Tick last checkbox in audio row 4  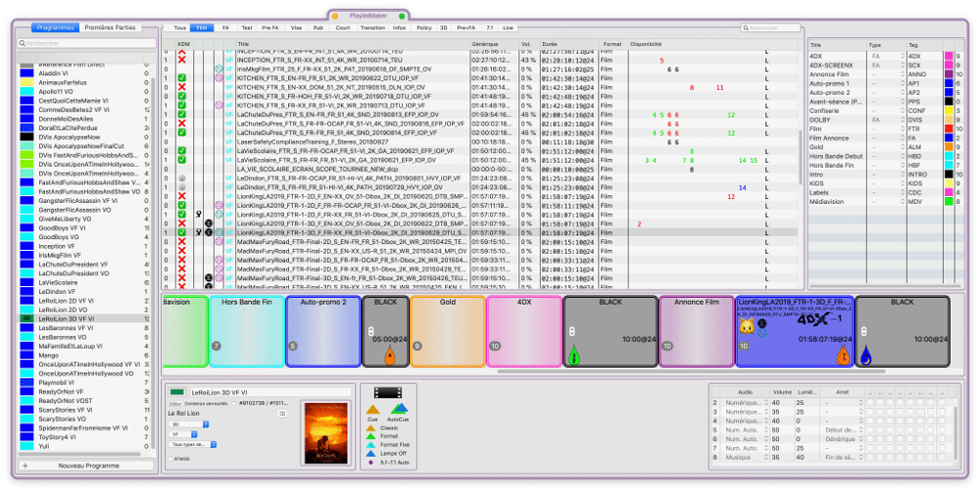942,420
